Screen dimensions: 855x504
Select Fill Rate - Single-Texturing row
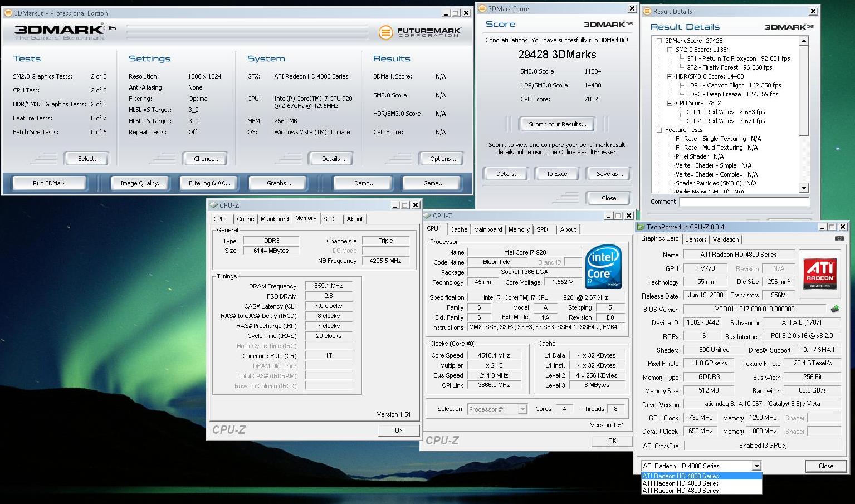pyautogui.click(x=718, y=139)
